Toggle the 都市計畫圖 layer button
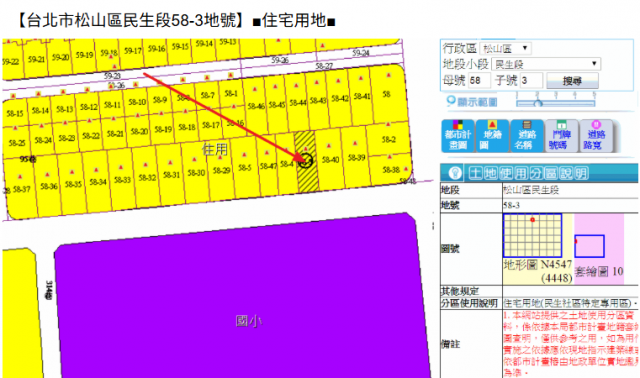640x378 pixels. pyautogui.click(x=458, y=136)
